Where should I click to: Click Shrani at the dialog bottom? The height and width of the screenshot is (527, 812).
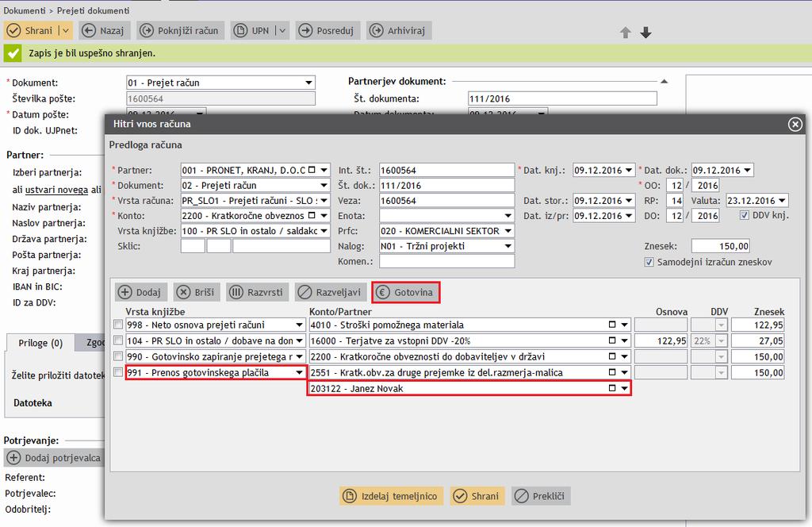(x=477, y=496)
